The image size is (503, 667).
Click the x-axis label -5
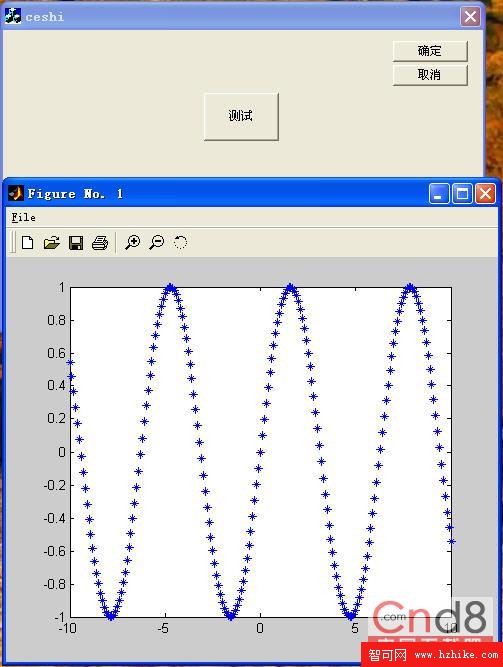pos(163,628)
